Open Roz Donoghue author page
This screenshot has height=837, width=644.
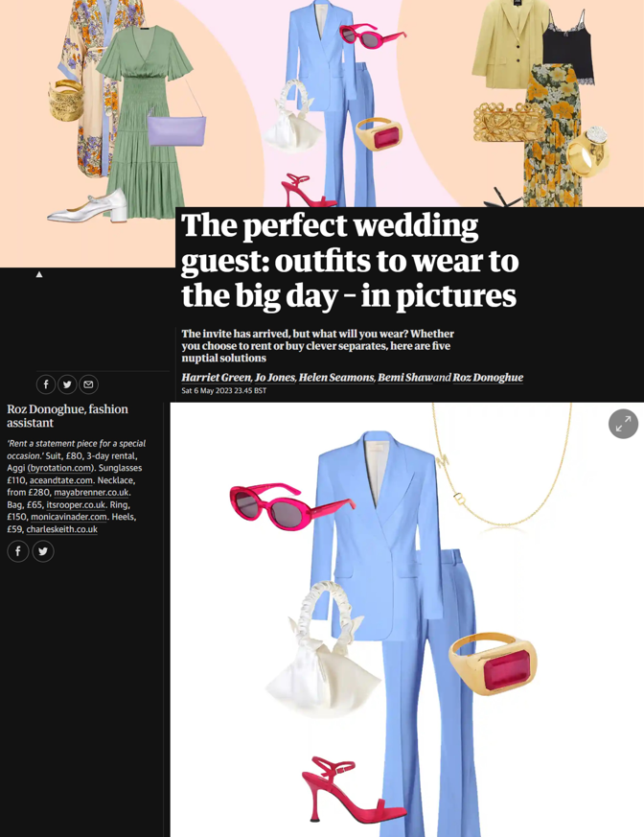pyautogui.click(x=488, y=378)
